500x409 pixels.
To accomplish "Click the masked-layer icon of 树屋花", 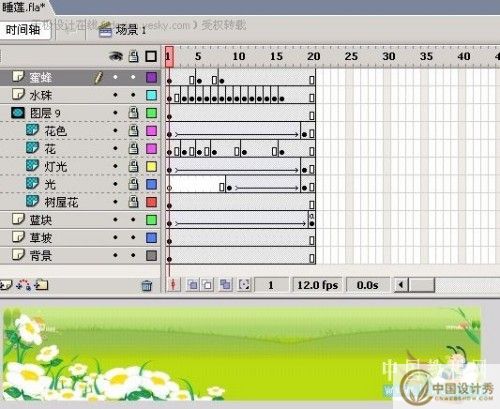I will click(x=32, y=201).
